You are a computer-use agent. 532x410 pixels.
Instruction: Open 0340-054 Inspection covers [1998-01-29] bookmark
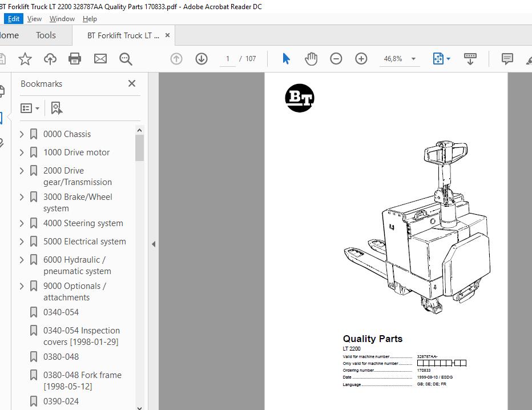pyautogui.click(x=82, y=336)
